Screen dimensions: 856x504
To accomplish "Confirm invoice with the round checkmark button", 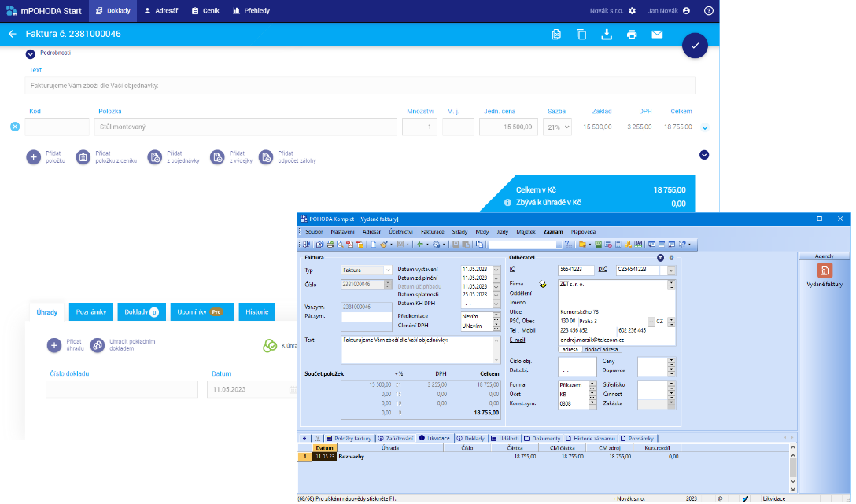I will [695, 46].
